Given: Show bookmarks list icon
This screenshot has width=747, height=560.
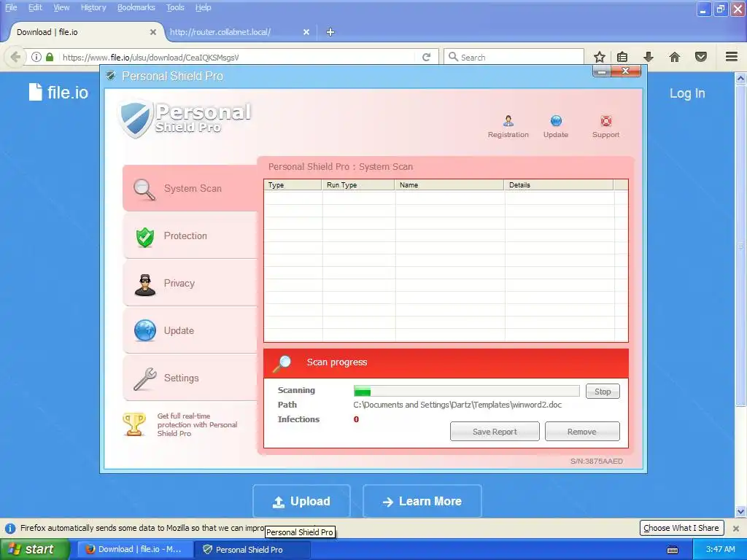Looking at the screenshot, I should (622, 57).
